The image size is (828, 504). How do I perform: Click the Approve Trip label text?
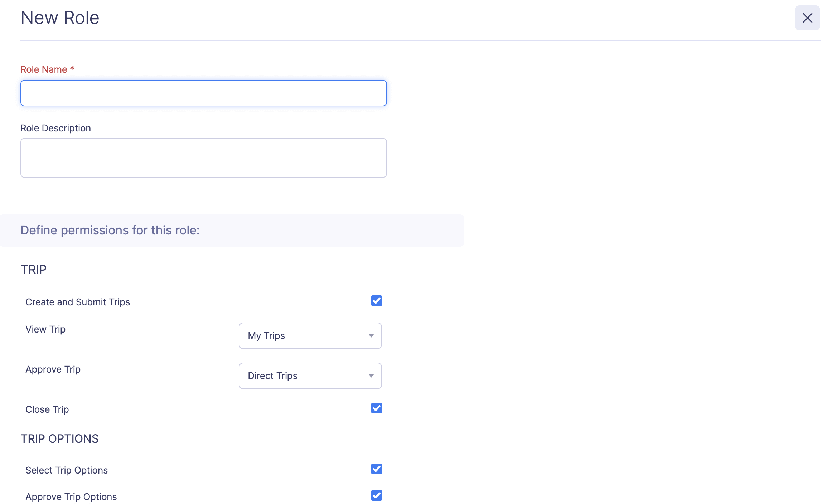point(53,369)
